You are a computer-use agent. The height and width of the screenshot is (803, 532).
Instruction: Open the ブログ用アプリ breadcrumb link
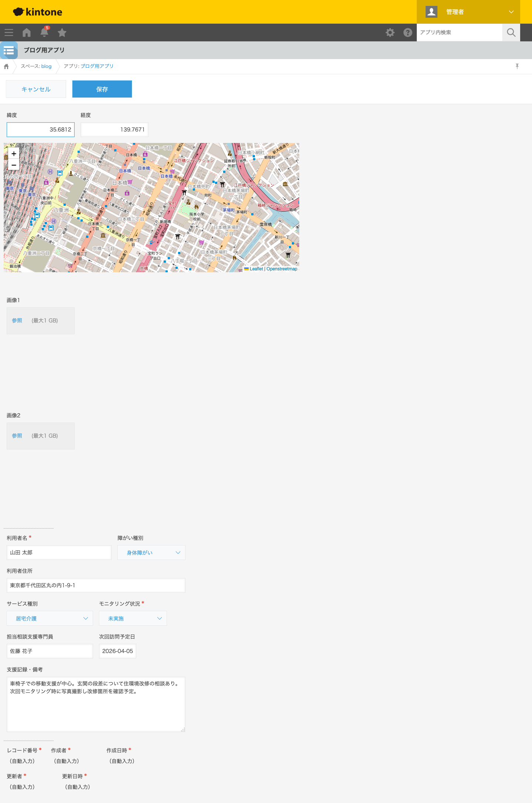97,66
